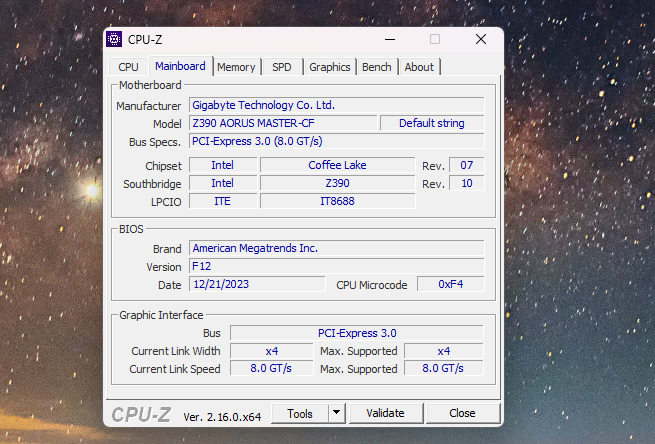655x444 pixels.
Task: Switch to the CPU tab
Action: [128, 67]
